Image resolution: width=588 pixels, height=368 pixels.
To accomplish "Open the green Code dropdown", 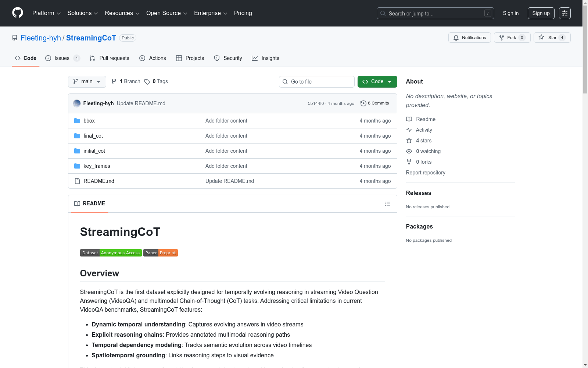I will (377, 82).
